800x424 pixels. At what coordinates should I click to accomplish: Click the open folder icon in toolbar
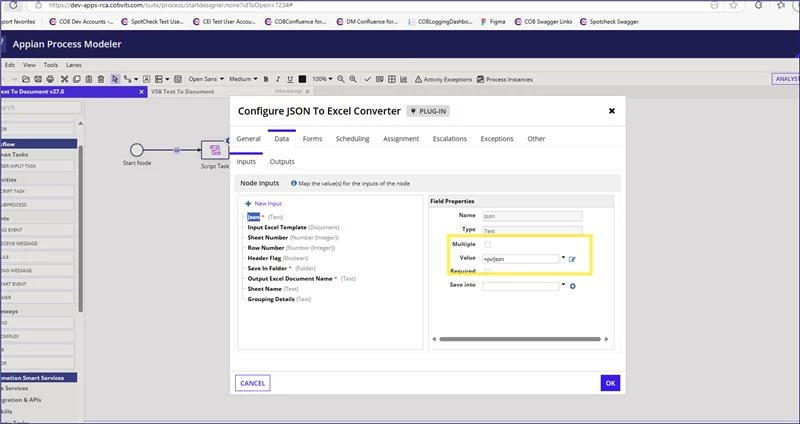coord(26,79)
